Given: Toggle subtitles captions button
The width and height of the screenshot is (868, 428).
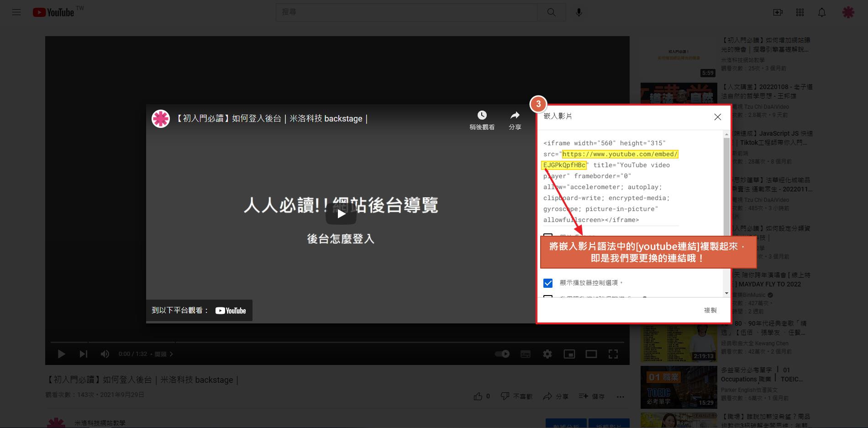Looking at the screenshot, I should pyautogui.click(x=526, y=354).
